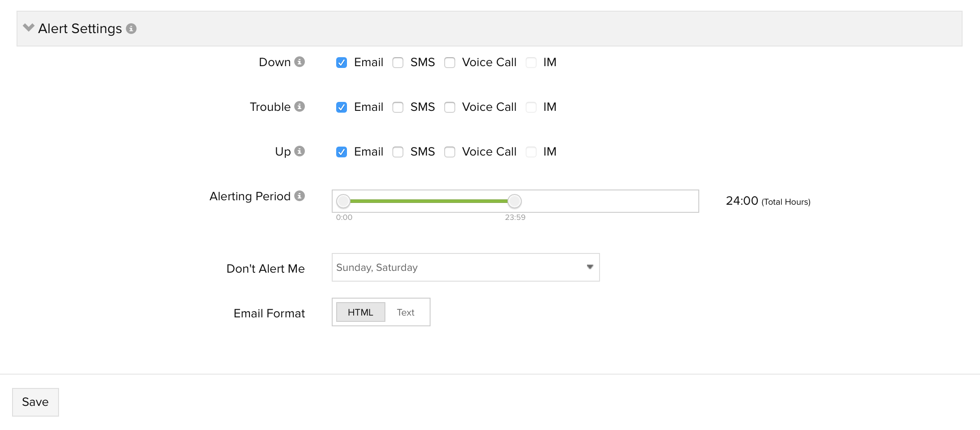Viewport: 980px width, 430px height.
Task: Click the Alerting Period info icon
Action: pyautogui.click(x=300, y=196)
